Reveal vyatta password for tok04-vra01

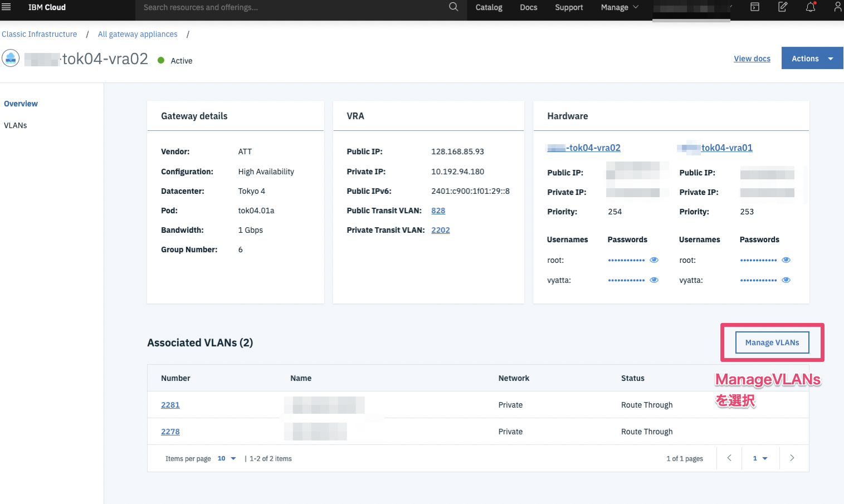click(786, 280)
